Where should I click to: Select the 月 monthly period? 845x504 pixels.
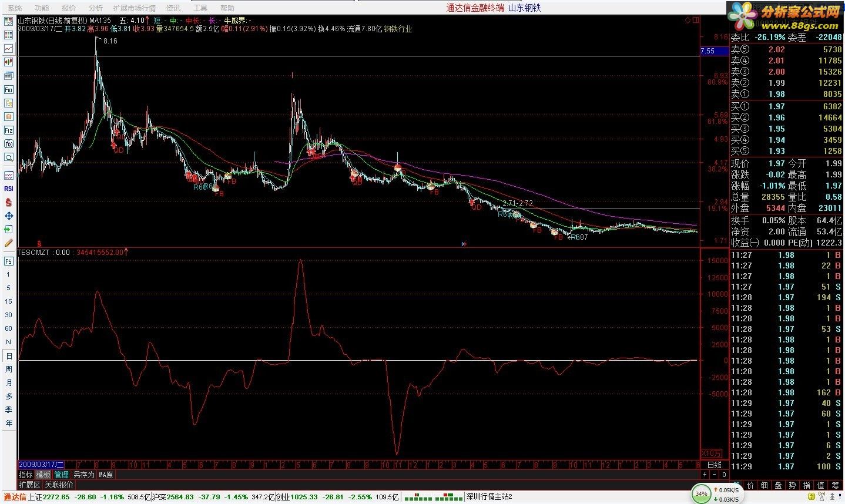click(9, 383)
